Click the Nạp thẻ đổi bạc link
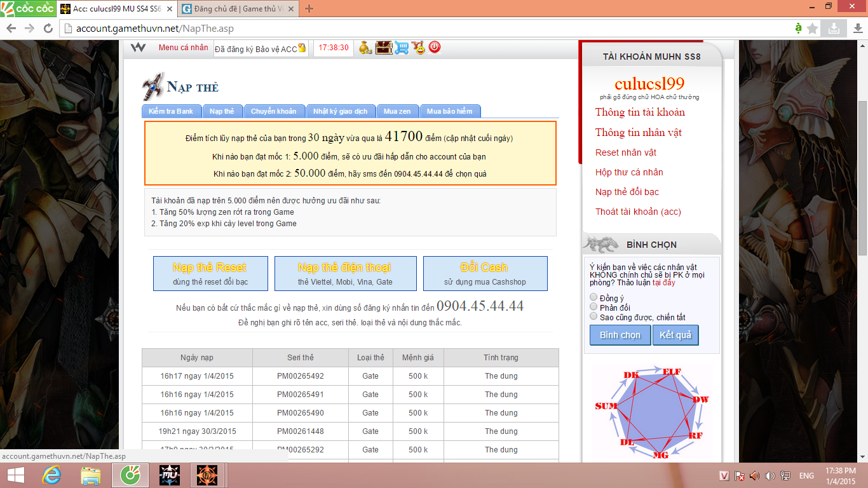The image size is (868, 488). (627, 192)
